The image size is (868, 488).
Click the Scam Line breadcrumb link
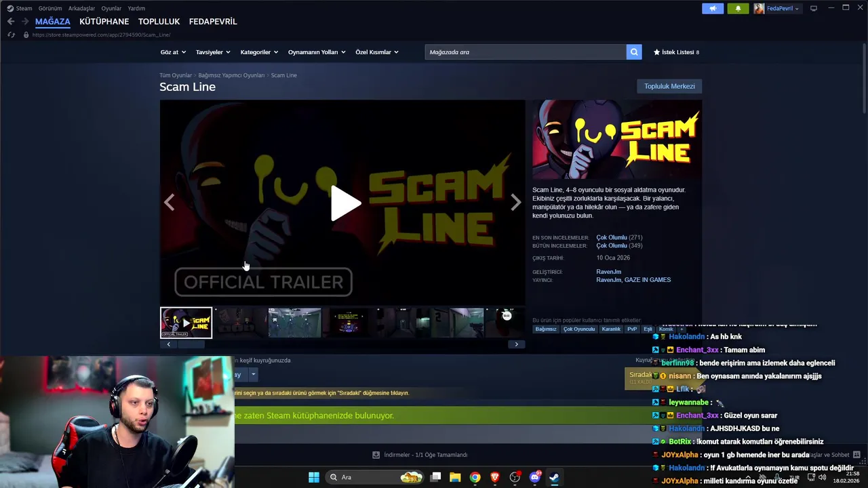coord(284,75)
